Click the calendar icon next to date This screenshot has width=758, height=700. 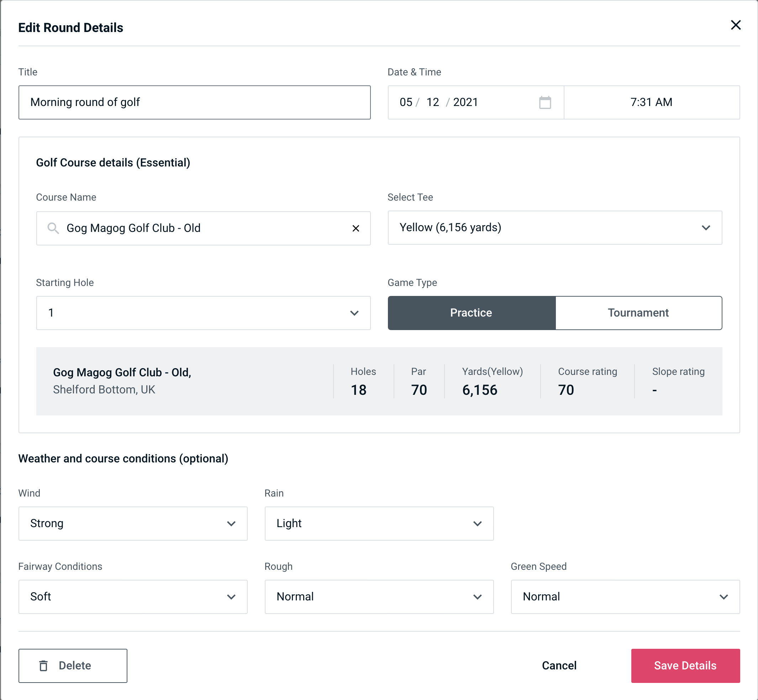click(x=546, y=102)
